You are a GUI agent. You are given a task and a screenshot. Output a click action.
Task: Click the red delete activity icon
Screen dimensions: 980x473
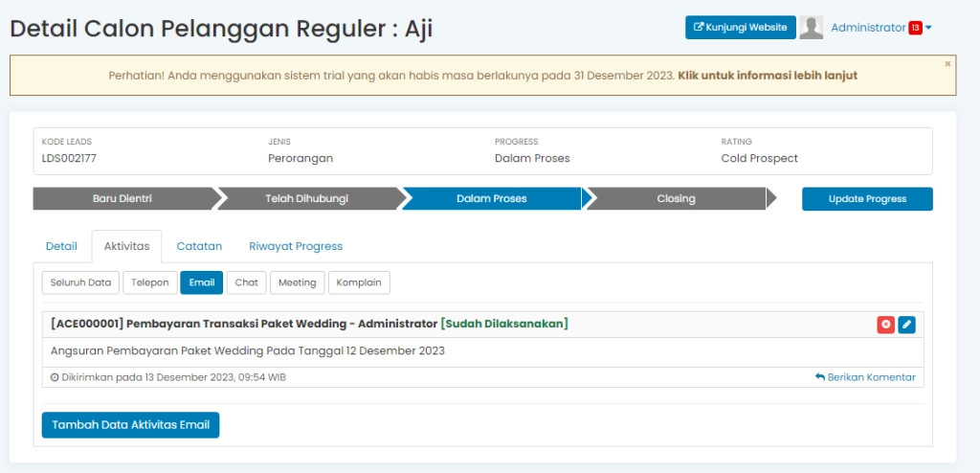(x=886, y=325)
